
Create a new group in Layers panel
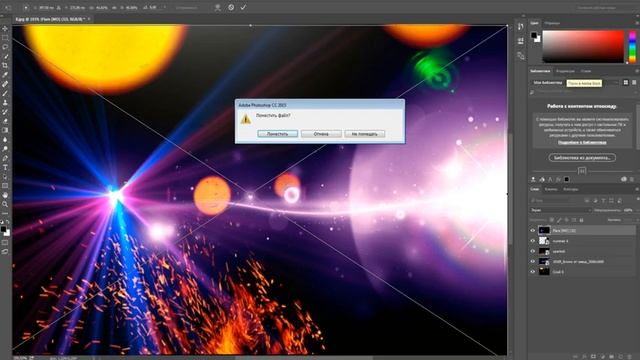pos(611,356)
